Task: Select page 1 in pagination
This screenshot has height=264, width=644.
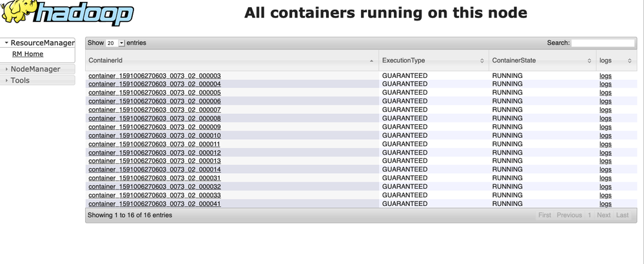Action: pyautogui.click(x=589, y=215)
